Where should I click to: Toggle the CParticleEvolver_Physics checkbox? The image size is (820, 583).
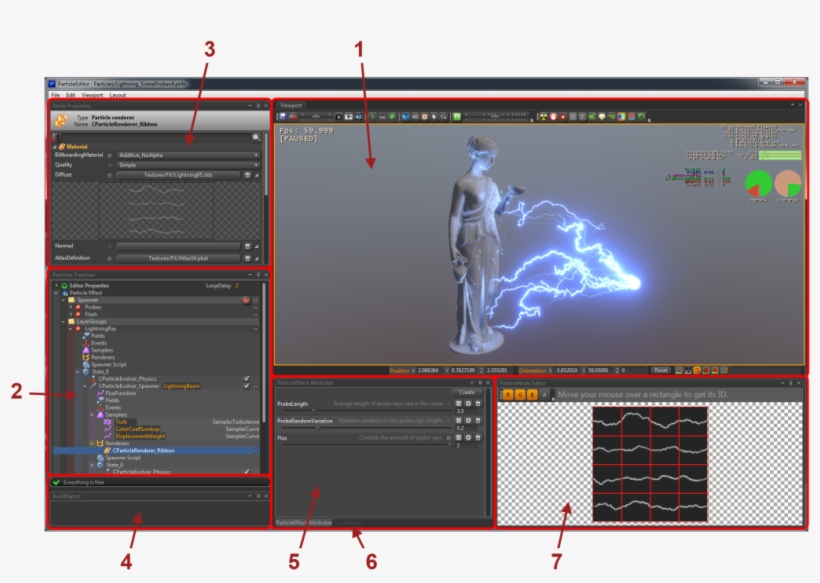247,377
